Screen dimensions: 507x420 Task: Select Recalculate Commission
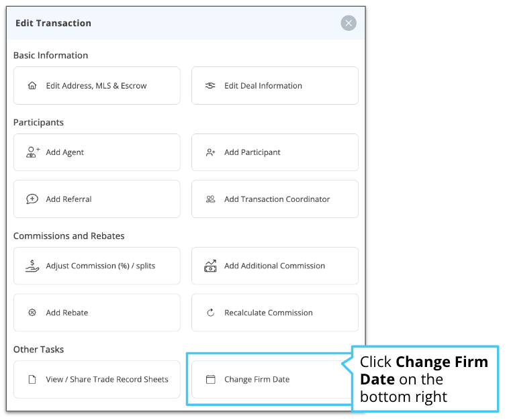[275, 313]
